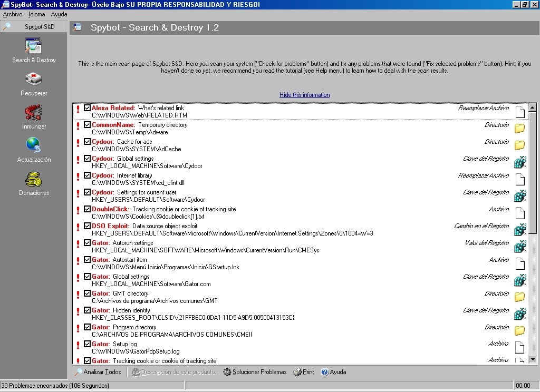Open the Search & Destroy sidebar icon
The width and height of the screenshot is (540, 392).
tap(34, 46)
